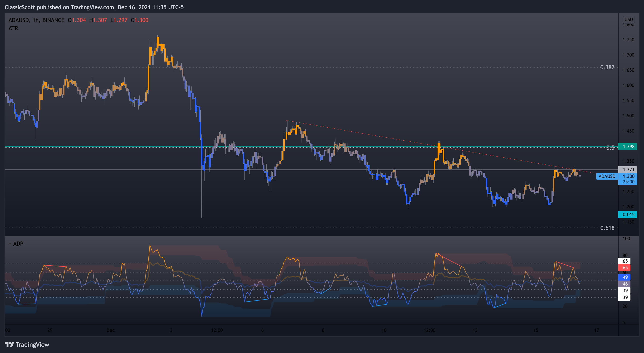Click the 0.618 Fibonacci level label
The image size is (644, 353).
pos(607,228)
